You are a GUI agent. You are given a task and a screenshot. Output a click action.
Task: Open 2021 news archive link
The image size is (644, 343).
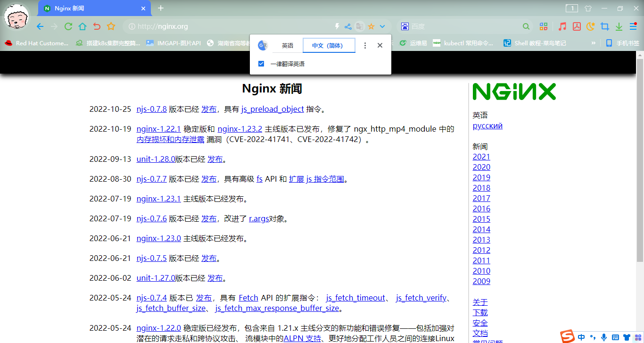(x=481, y=157)
